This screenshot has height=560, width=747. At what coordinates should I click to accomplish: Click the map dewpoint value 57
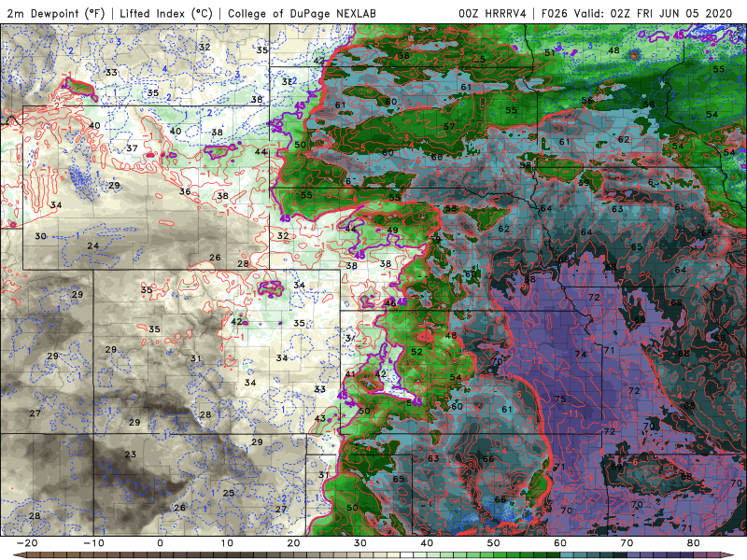pyautogui.click(x=449, y=127)
